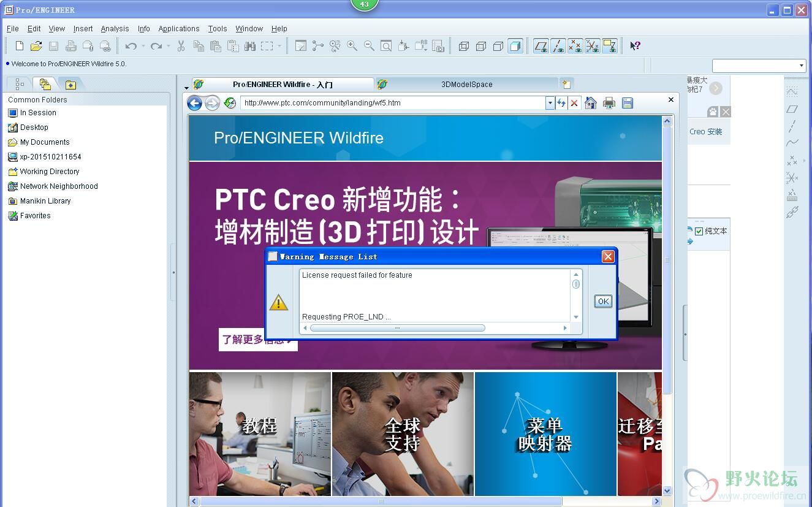Open the browser tab list arrow
The width and height of the screenshot is (812, 507).
point(186,87)
